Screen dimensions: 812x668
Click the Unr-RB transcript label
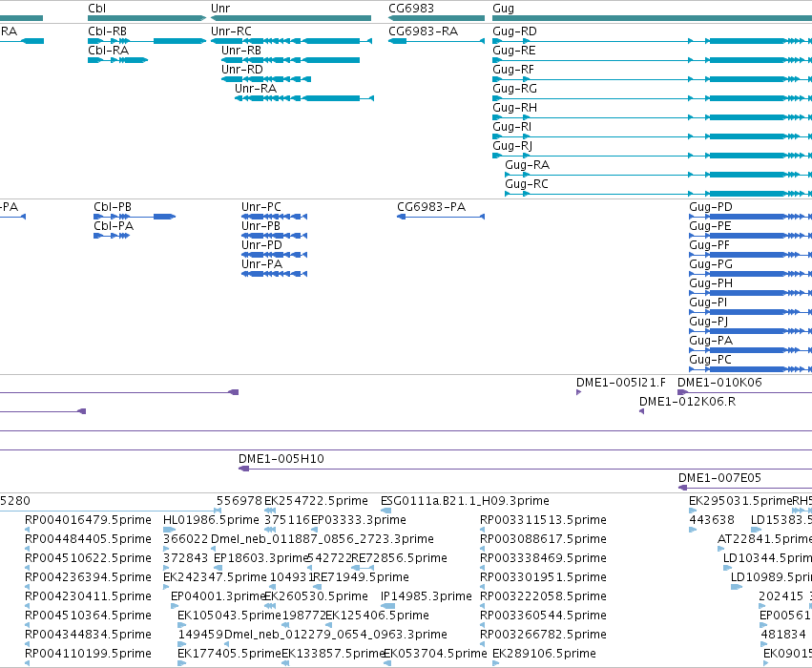[x=241, y=51]
